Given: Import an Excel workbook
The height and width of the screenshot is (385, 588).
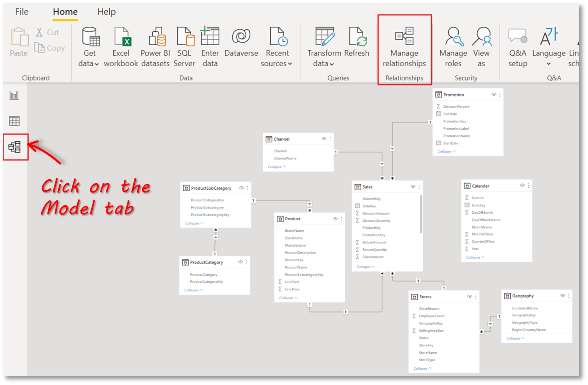Looking at the screenshot, I should click(121, 46).
